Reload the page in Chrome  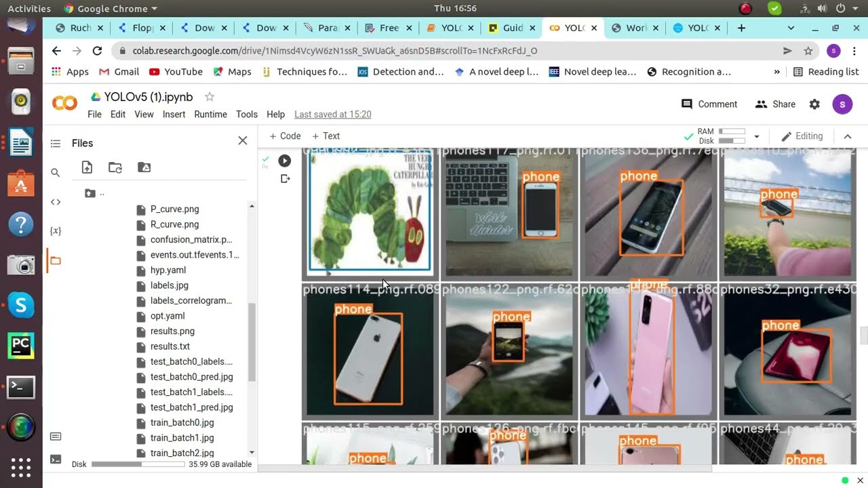coord(97,51)
